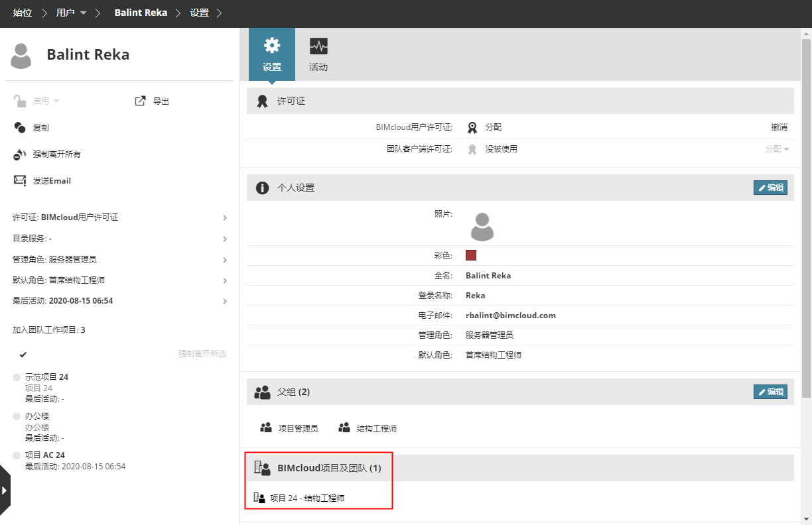
Task: Click the 发送Email envelope icon
Action: 20,180
